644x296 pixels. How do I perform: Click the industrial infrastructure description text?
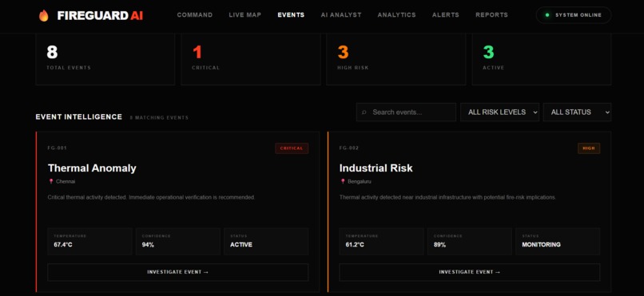tap(447, 198)
